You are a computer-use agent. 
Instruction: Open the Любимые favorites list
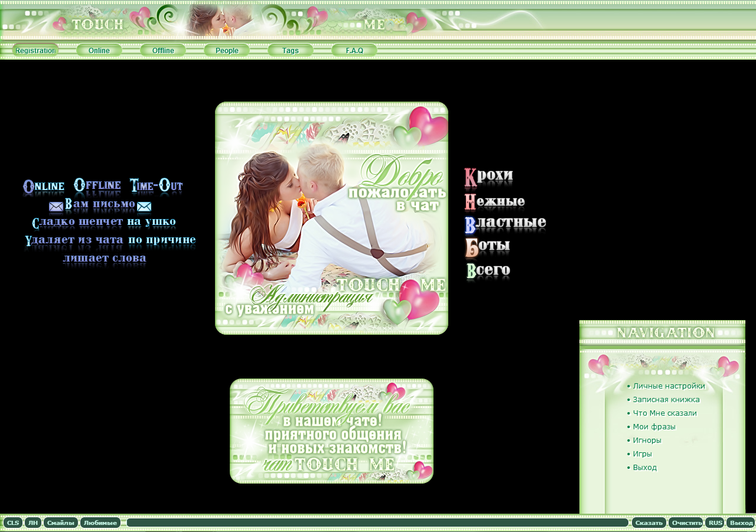pos(100,523)
